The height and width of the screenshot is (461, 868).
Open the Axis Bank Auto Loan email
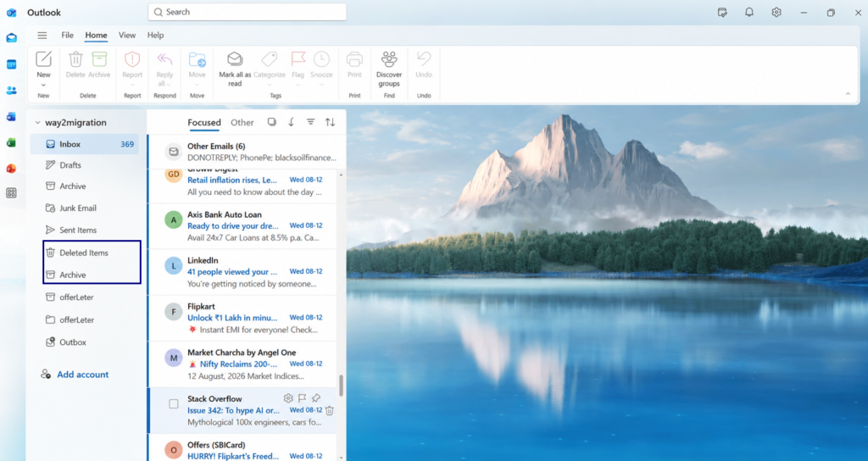click(x=242, y=225)
